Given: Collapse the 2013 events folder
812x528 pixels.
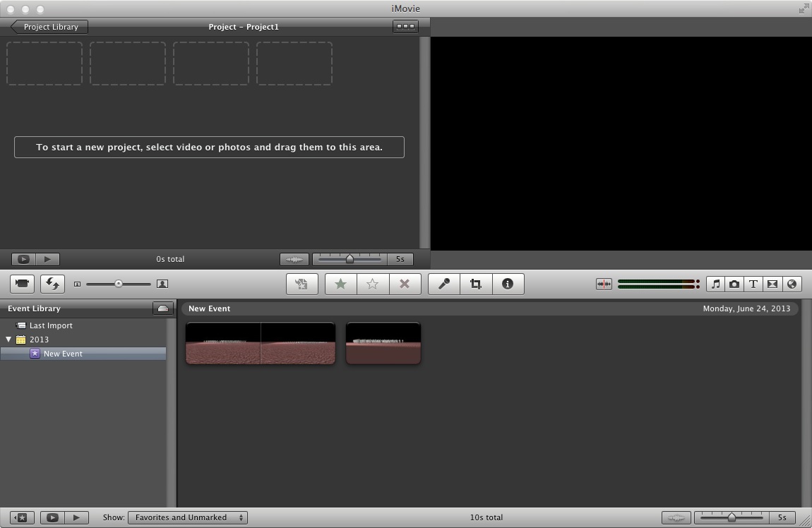Looking at the screenshot, I should pos(8,340).
